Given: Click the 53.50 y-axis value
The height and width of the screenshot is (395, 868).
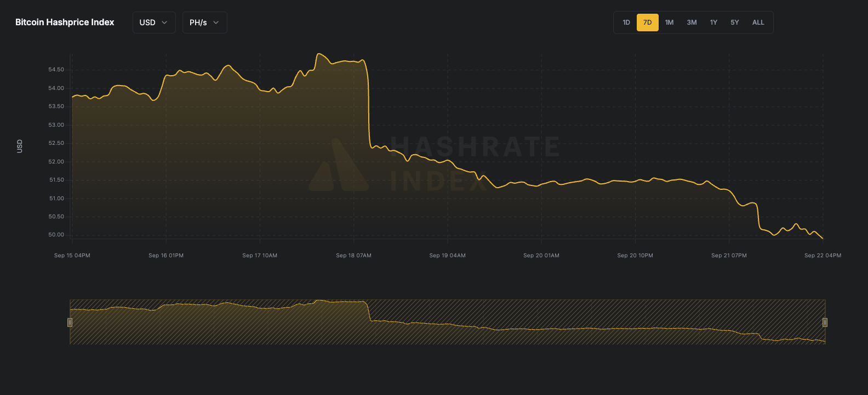Looking at the screenshot, I should point(56,106).
